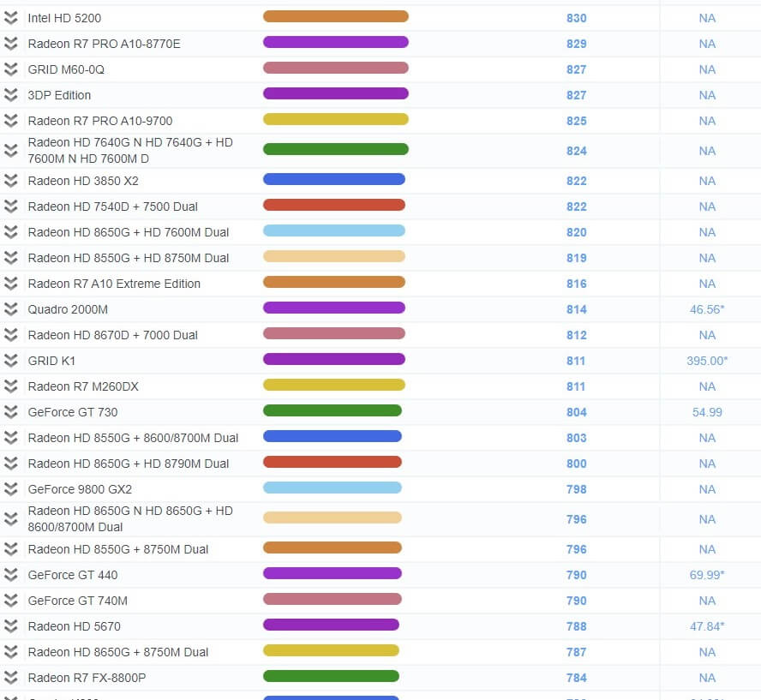This screenshot has height=700, width=761.
Task: Expand the Radeon HD 5670 row chevron
Action: pos(10,626)
